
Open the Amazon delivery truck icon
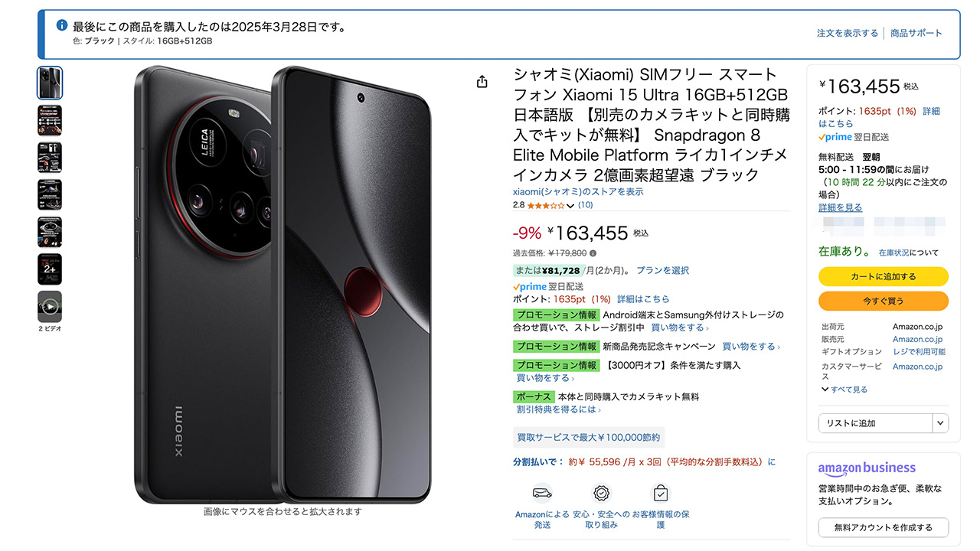point(542,493)
